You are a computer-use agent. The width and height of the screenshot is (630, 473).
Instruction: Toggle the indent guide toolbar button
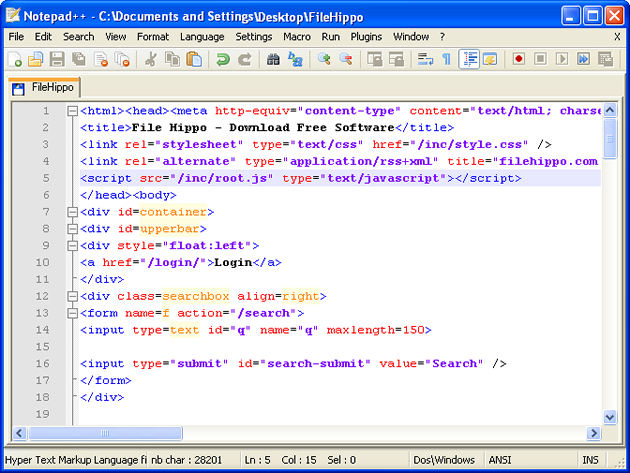469,60
